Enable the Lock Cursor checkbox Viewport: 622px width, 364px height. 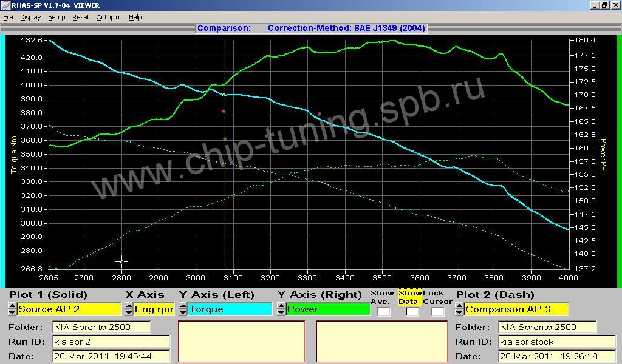point(437,312)
